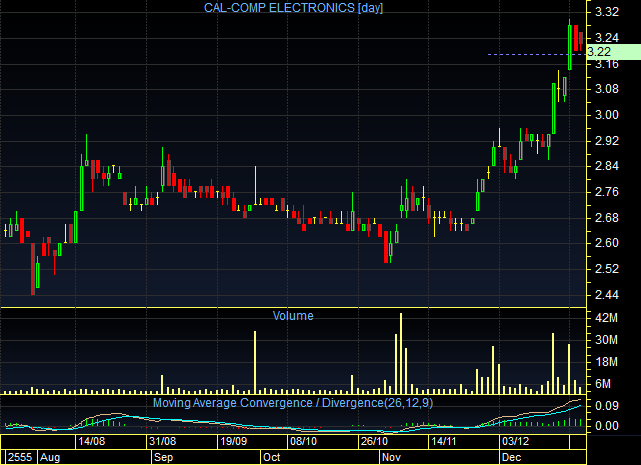Click the 3.08 price axis value
The height and width of the screenshot is (465, 641).
pos(607,89)
